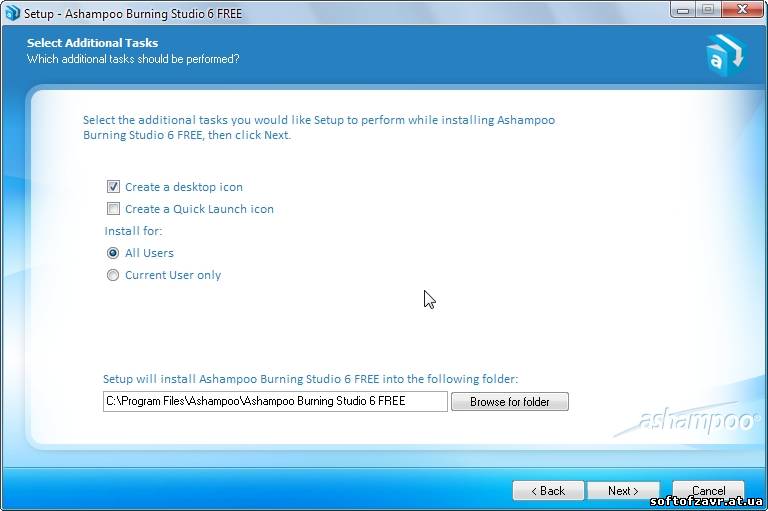768x511 pixels.
Task: Proceed with the Next button
Action: click(623, 490)
